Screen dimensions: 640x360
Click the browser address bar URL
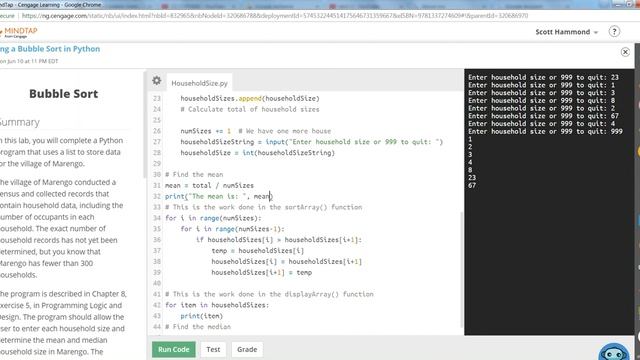[274, 16]
